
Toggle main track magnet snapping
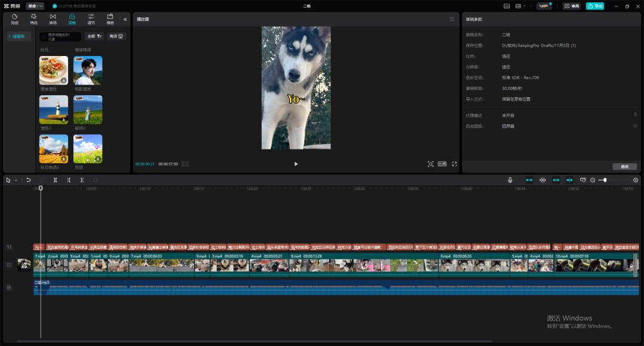(x=529, y=180)
